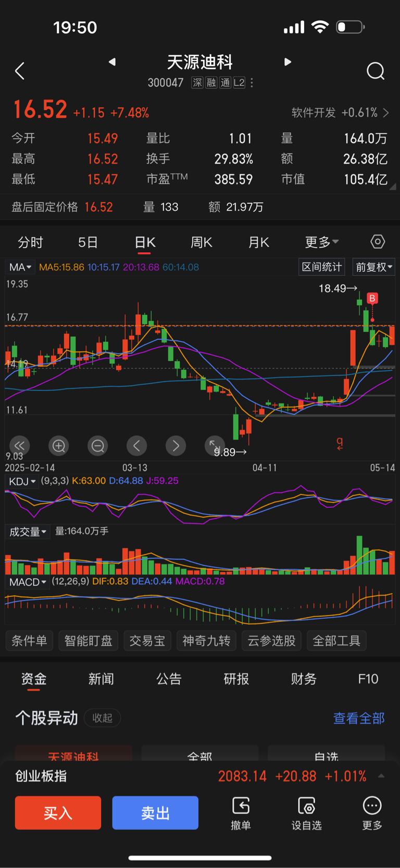Expand chart to fullscreen with diagonal arrow
Viewport: 400px width, 868px height.
[214, 445]
